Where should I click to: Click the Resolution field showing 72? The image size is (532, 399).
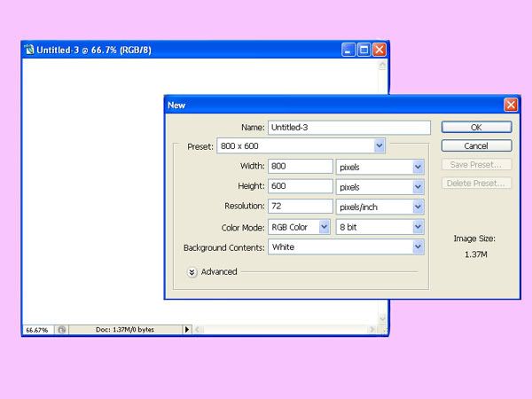(x=301, y=207)
